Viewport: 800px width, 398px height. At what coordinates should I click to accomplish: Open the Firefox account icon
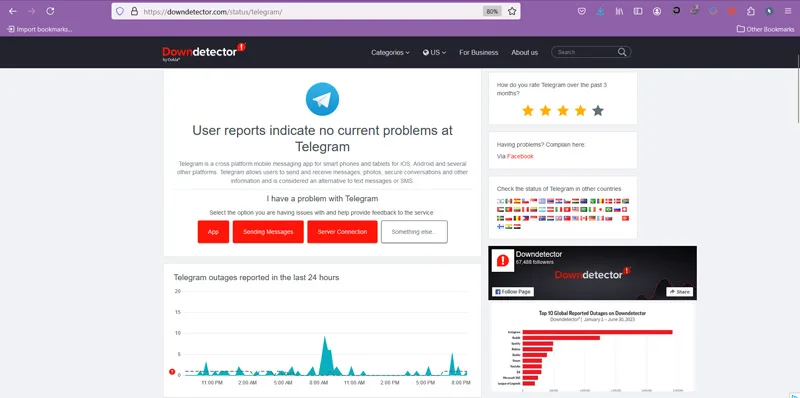(x=657, y=11)
